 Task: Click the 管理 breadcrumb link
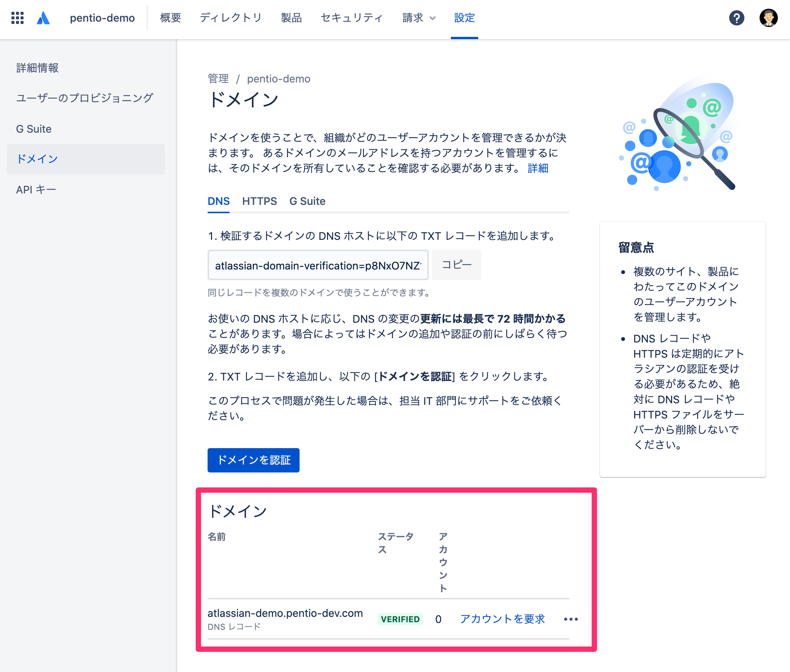point(218,79)
